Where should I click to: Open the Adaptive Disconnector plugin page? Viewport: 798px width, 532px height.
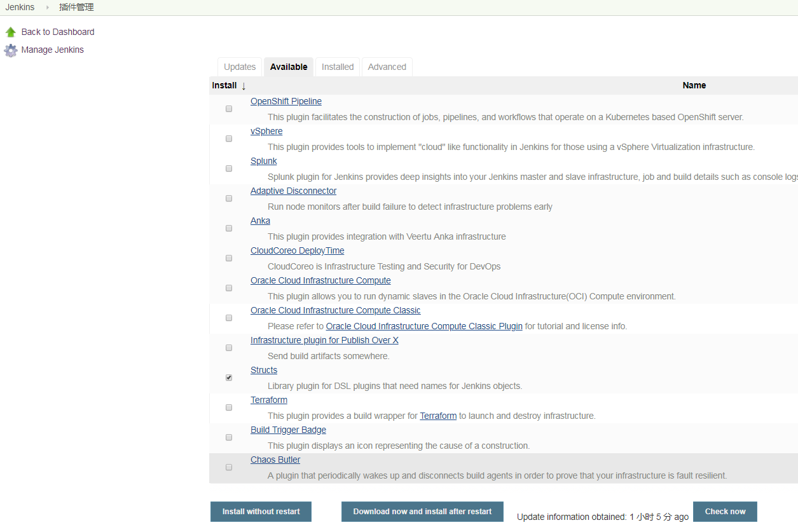(x=293, y=191)
